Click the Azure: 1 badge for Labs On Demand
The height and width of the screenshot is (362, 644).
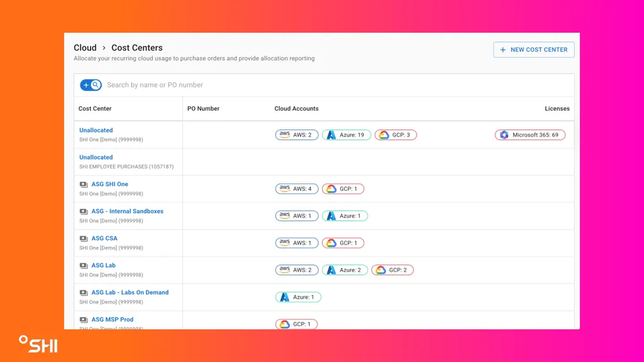298,297
